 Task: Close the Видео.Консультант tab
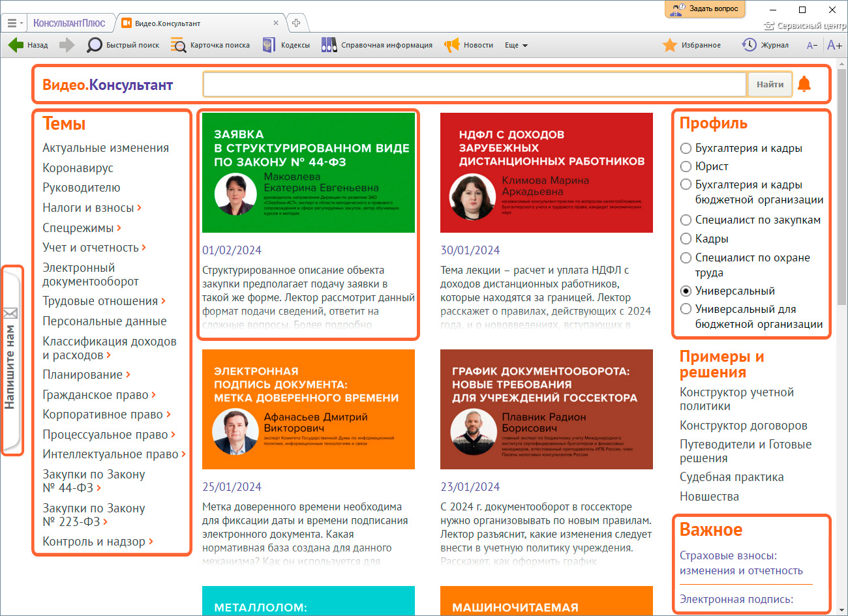click(276, 23)
